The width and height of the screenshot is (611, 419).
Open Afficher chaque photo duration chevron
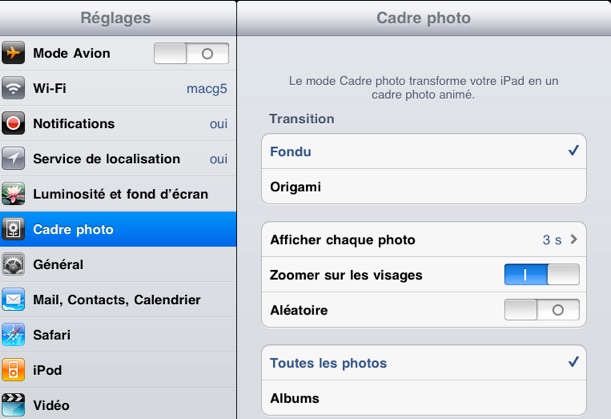tap(574, 239)
